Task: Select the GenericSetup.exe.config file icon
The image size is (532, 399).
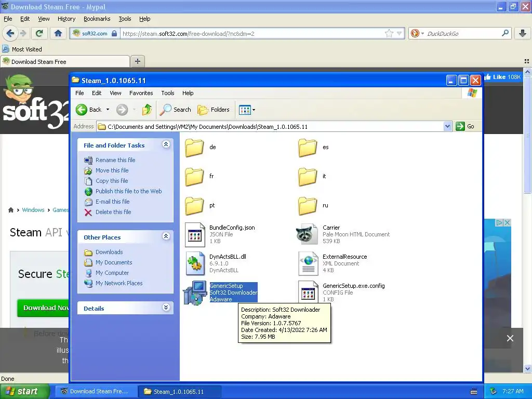Action: pos(308,292)
